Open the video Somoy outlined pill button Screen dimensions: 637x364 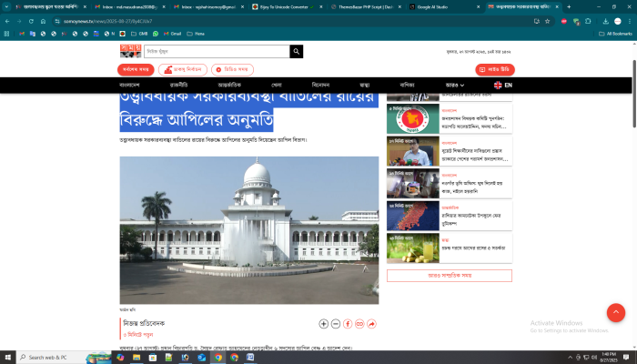pos(232,69)
